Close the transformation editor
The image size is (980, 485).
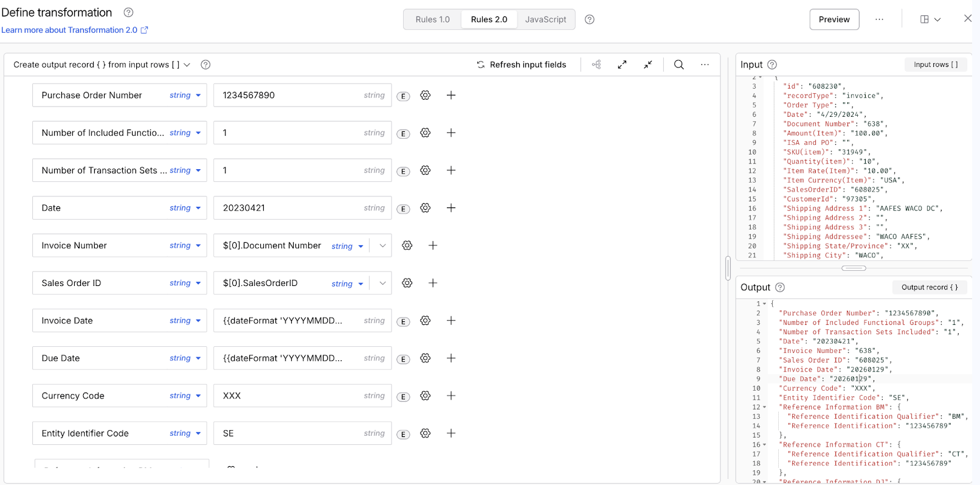tap(968, 19)
